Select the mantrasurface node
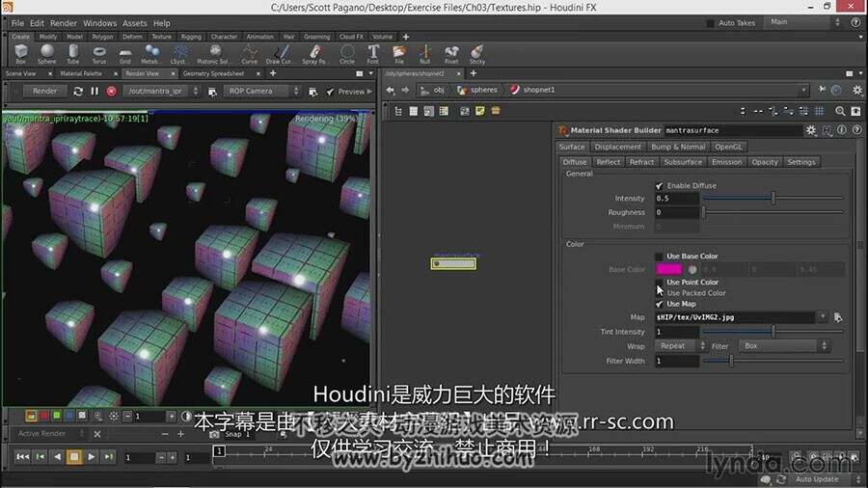868x488 pixels. pyautogui.click(x=453, y=264)
